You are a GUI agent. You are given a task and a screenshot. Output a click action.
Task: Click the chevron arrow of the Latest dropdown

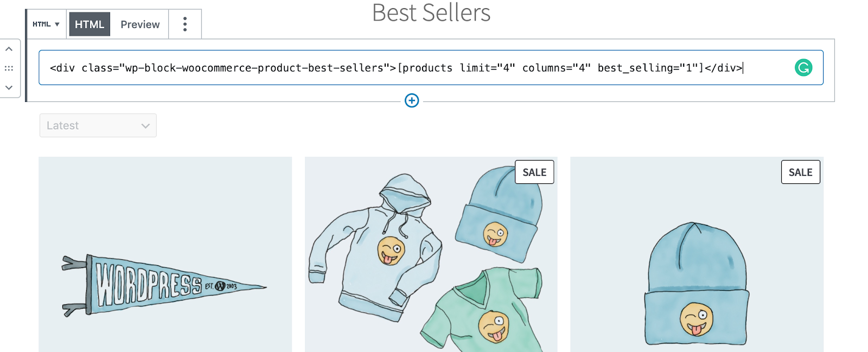click(x=145, y=126)
